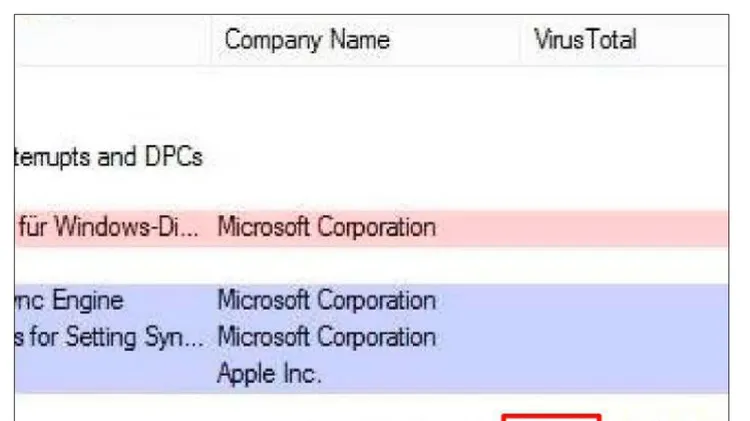Click the red-outlined box at the bottom
This screenshot has width=750, height=421.
551,418
